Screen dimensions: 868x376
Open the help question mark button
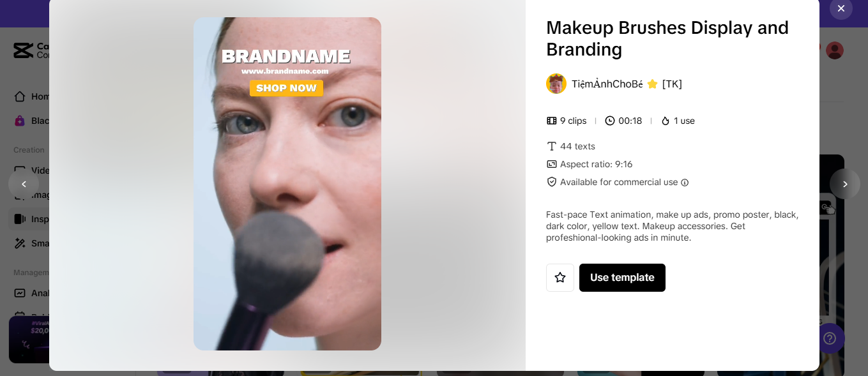[830, 338]
